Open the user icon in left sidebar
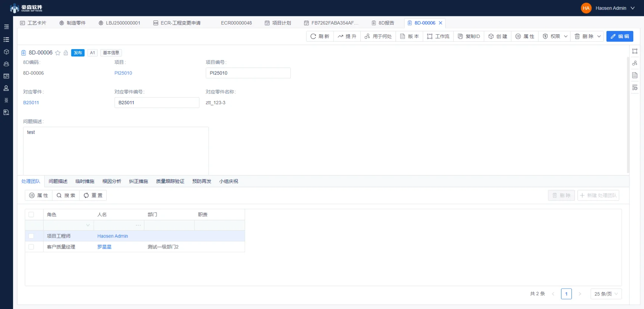Image resolution: width=644 pixels, height=309 pixels. point(6,88)
